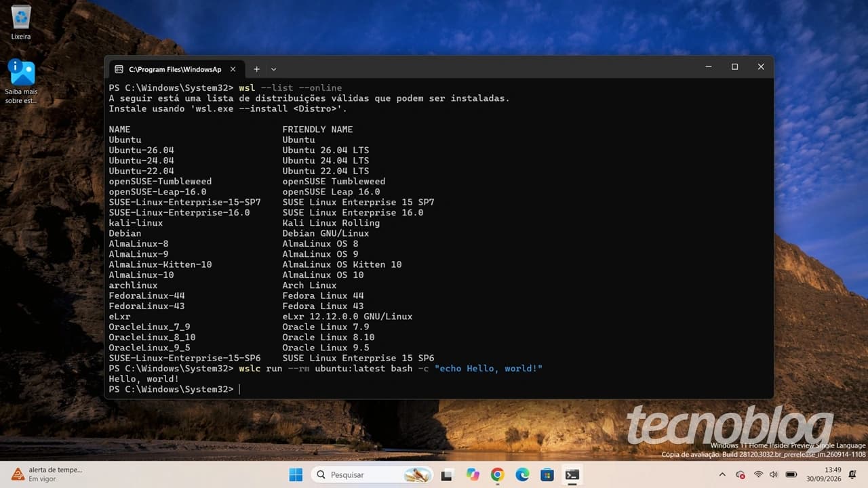Click 'Kali Linux Rolling' friendly name
The image size is (868, 488).
(331, 223)
